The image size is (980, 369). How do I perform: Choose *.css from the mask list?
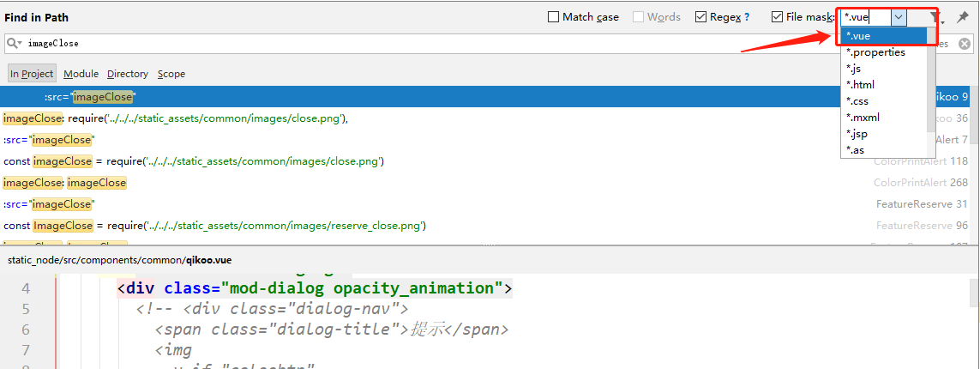pos(884,101)
